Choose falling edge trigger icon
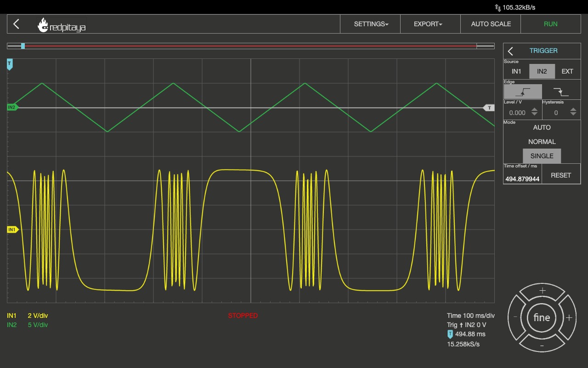The height and width of the screenshot is (368, 588). coord(561,92)
